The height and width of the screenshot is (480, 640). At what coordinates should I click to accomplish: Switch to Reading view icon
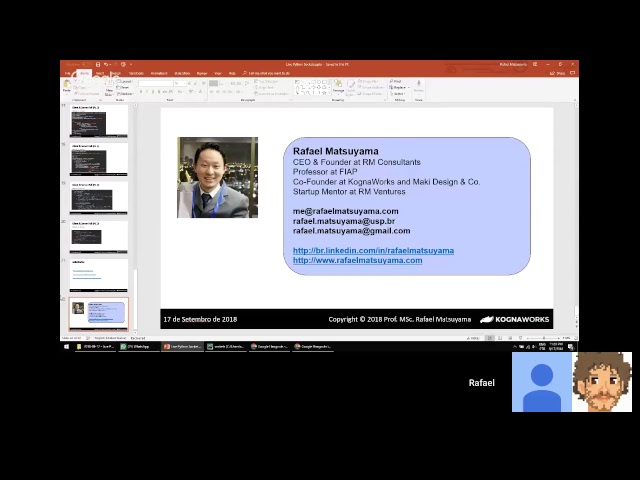coord(510,338)
